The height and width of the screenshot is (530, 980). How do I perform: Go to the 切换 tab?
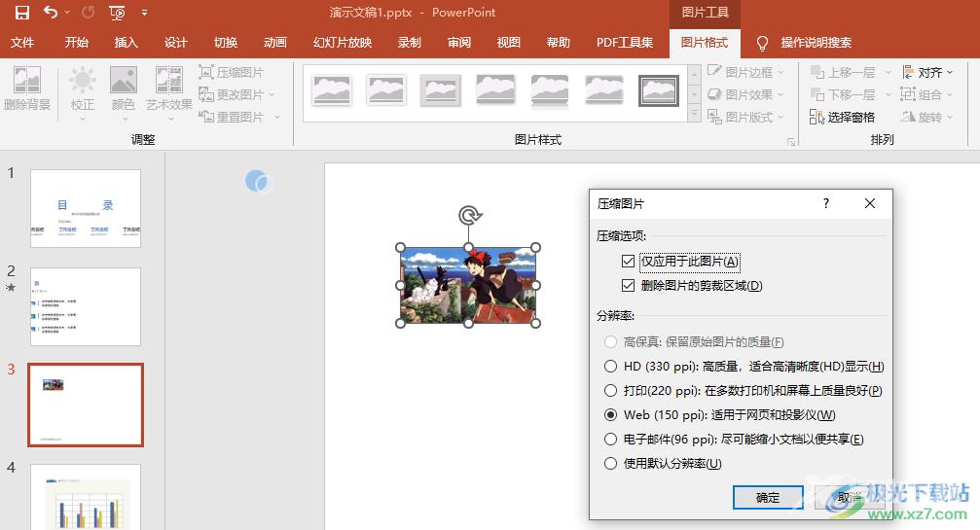(226, 43)
